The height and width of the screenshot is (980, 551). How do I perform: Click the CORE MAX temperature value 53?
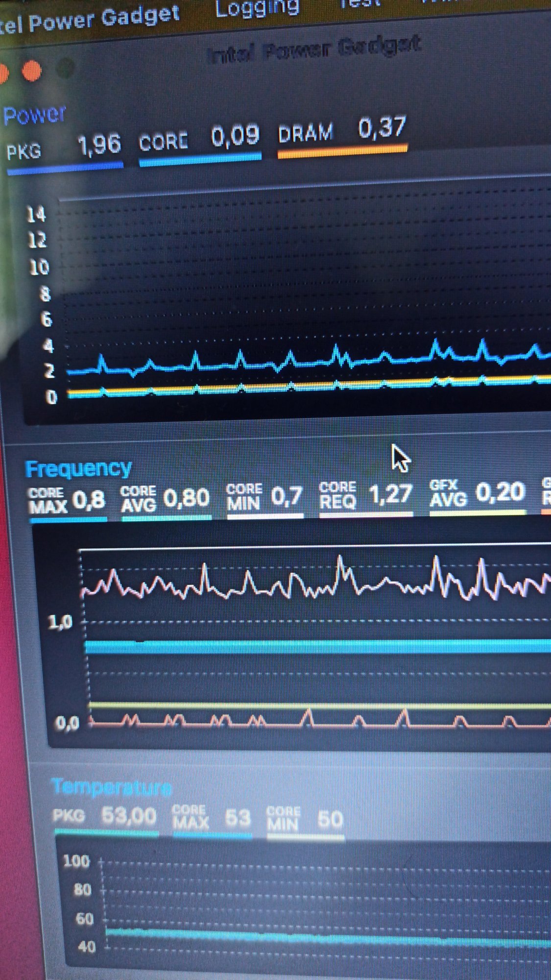(x=238, y=818)
